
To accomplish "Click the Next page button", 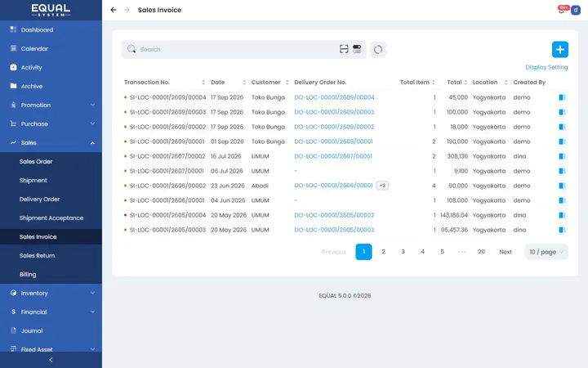I will pyautogui.click(x=506, y=252).
